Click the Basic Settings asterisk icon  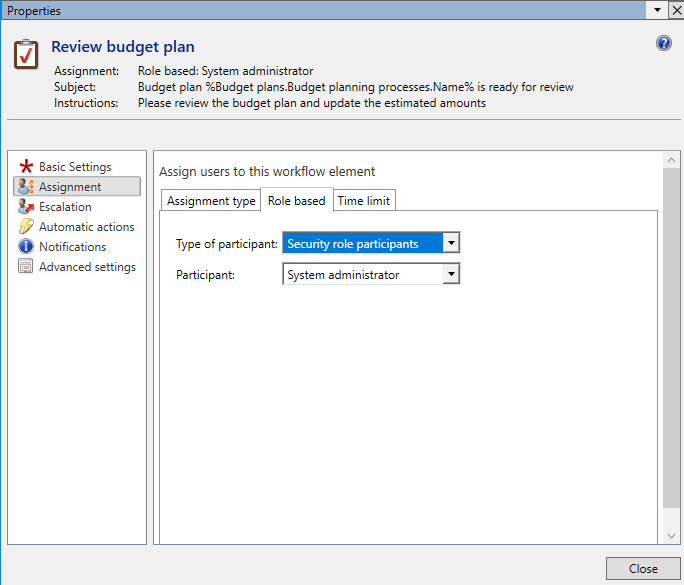(25, 167)
